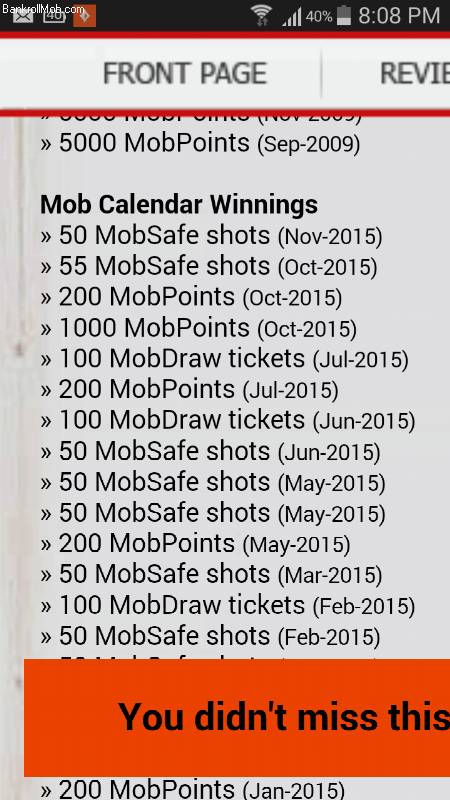Select 50 MobSafe shots Mar-2015 entry
Viewport: 450px width, 800px height.
211,574
